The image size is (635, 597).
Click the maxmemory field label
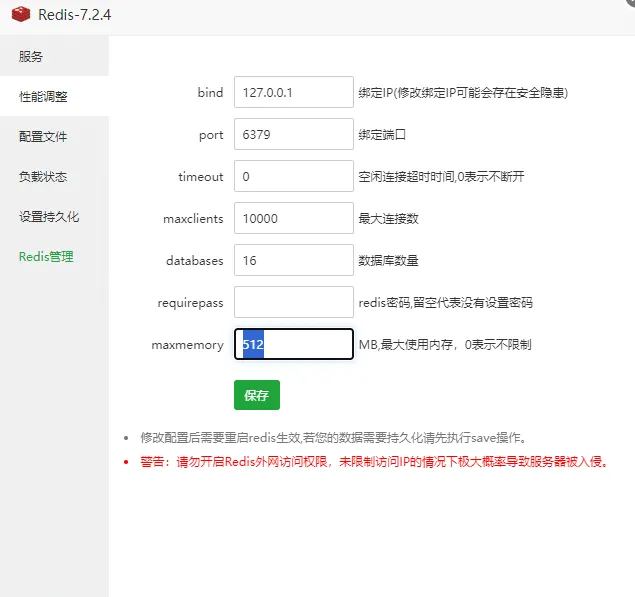[x=187, y=345]
